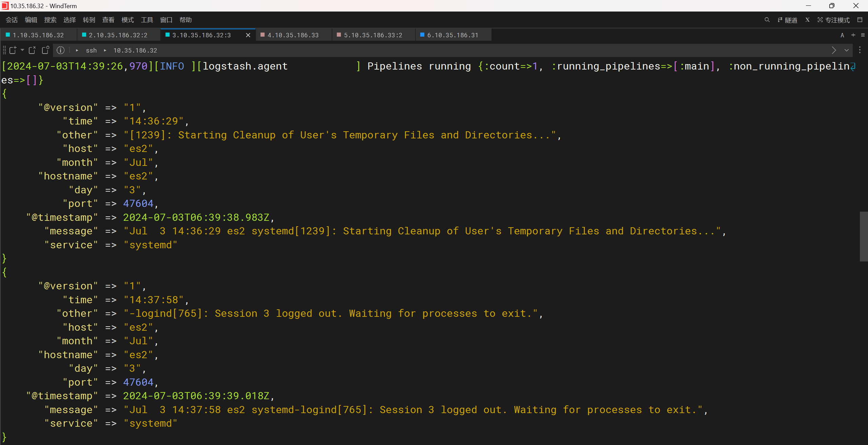Click timestamp 2024-07-03T06:39:39.018Z
Screen dimensions: 868x445
coord(196,396)
